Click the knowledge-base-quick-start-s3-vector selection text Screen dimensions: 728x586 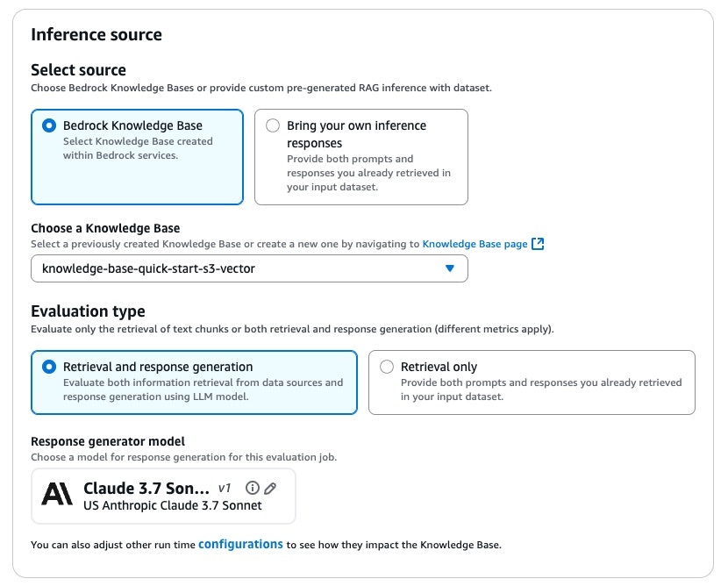pos(148,268)
